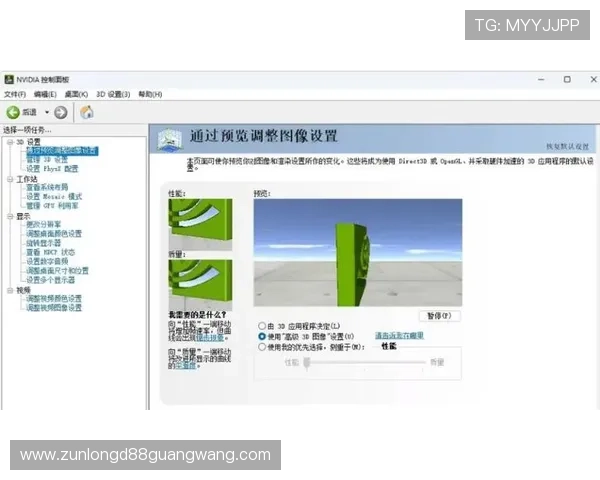Select 设置多个显示器 in the tree
The image size is (600, 480).
tap(50, 280)
